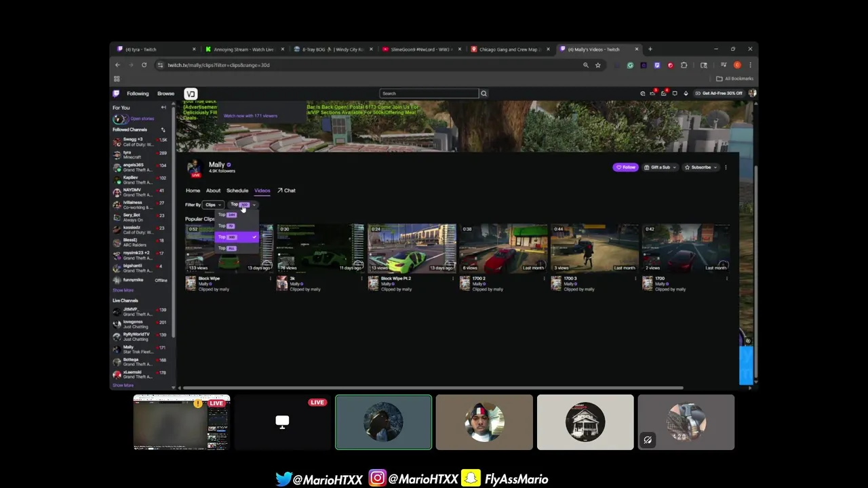Open the Chrome profile avatar
This screenshot has width=868, height=488.
tap(737, 65)
